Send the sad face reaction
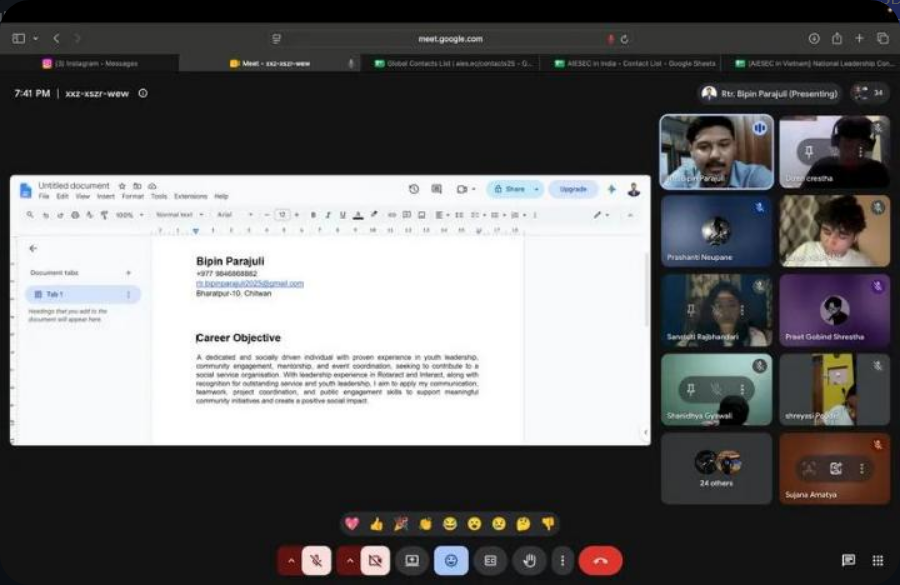900x585 pixels. (x=499, y=524)
